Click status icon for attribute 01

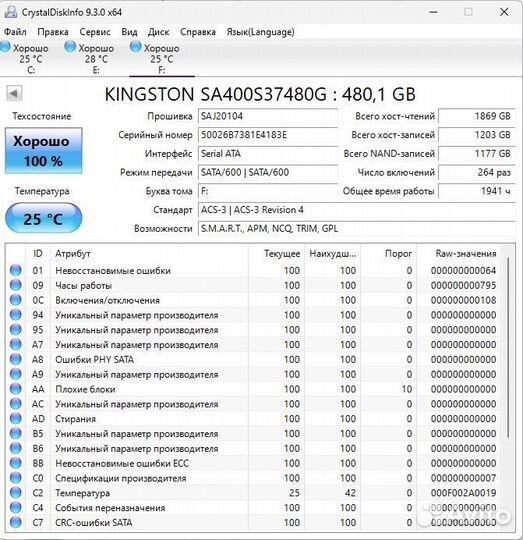tap(15, 270)
